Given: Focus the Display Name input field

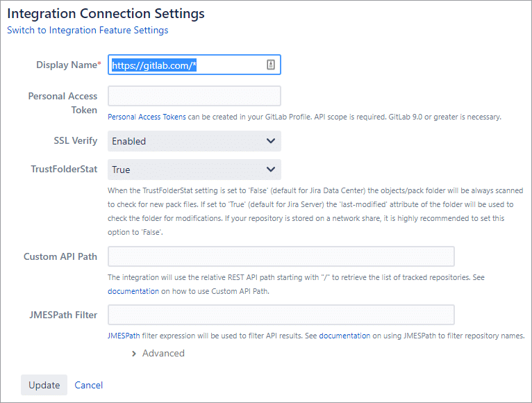Looking at the screenshot, I should (188, 65).
